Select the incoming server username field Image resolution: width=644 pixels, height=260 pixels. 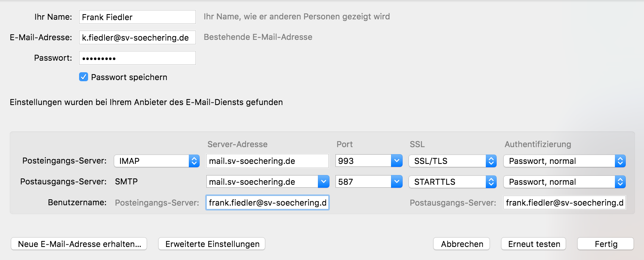(267, 203)
